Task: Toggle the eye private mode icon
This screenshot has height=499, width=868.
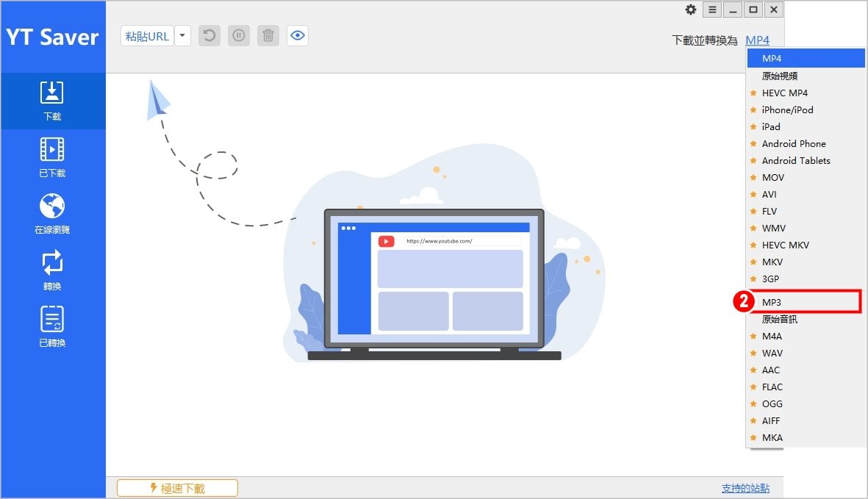Action: coord(297,36)
